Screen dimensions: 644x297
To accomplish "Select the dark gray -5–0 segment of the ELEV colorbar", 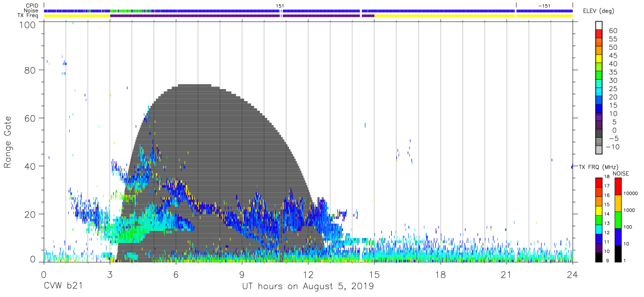I will tap(599, 134).
